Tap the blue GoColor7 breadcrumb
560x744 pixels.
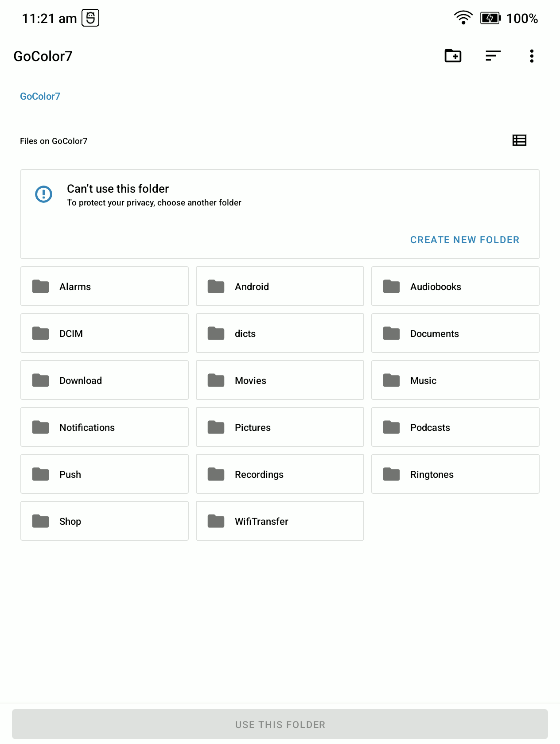pyautogui.click(x=40, y=96)
